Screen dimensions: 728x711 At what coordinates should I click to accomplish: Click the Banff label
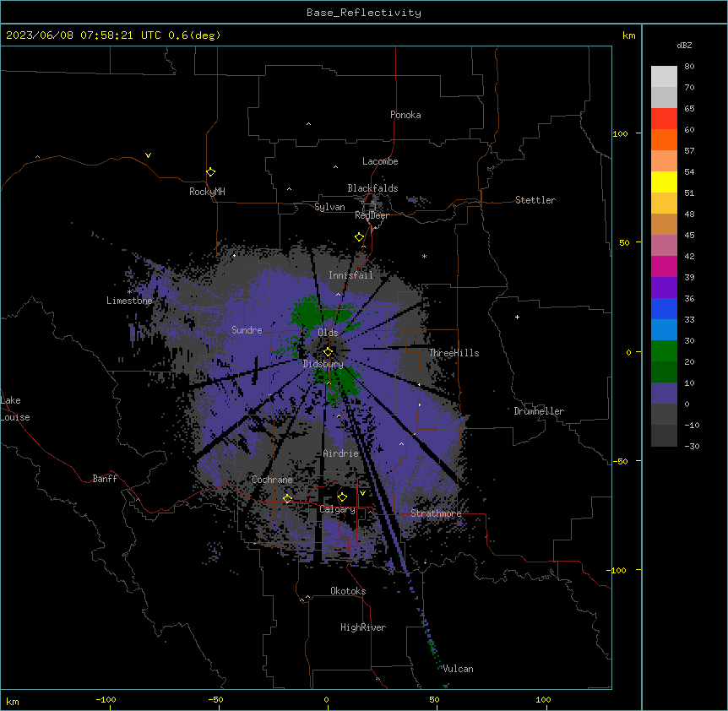pyautogui.click(x=105, y=479)
